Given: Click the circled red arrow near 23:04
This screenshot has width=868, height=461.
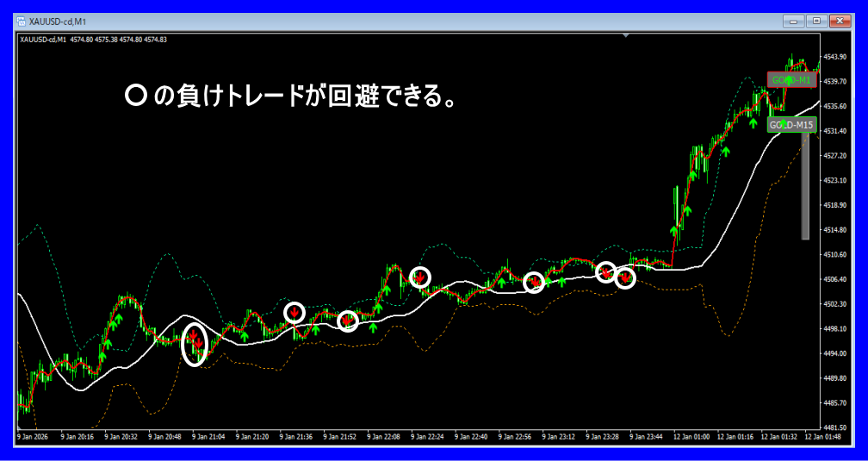Looking at the screenshot, I should (x=534, y=282).
